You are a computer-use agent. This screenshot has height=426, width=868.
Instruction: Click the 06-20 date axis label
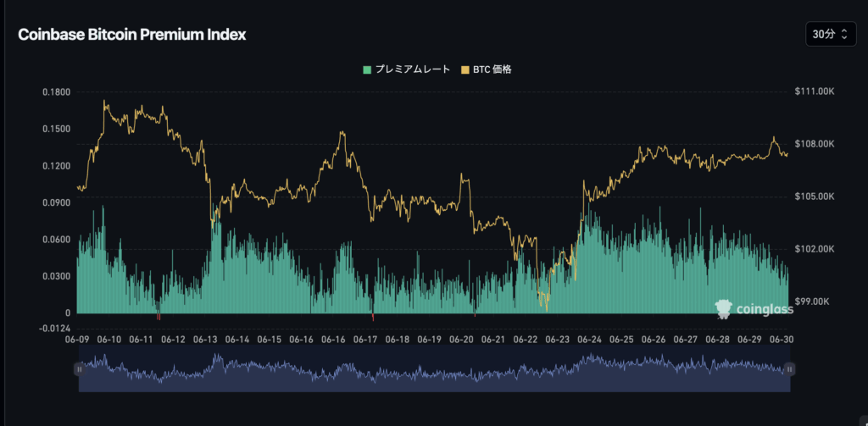click(x=462, y=339)
